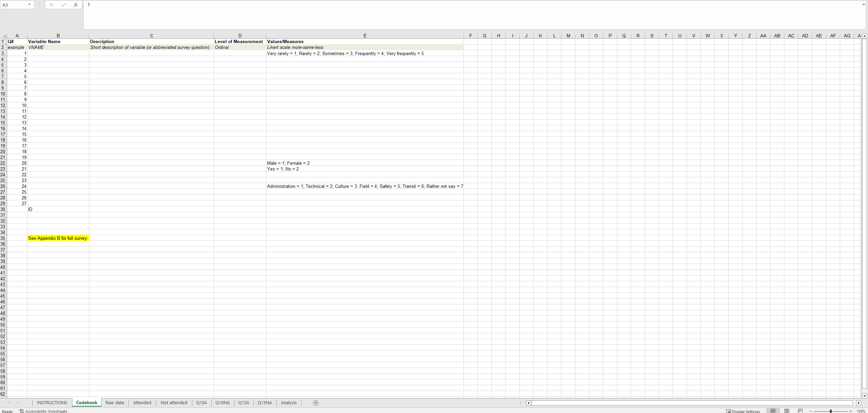Click the Cancel entry X icon

coord(51,5)
